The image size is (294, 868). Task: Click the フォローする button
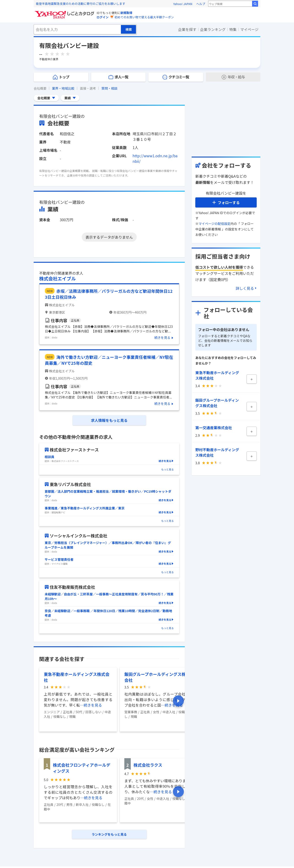click(226, 202)
